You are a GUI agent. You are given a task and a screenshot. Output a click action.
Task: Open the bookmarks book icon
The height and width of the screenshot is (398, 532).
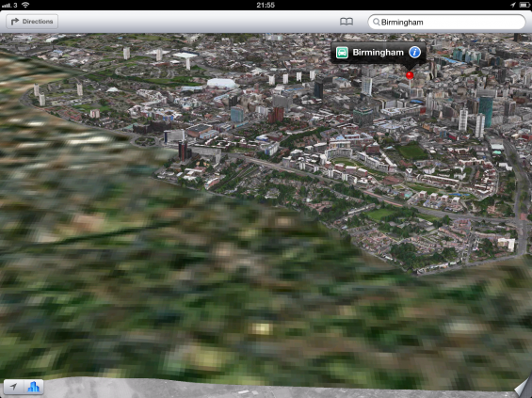coord(347,22)
